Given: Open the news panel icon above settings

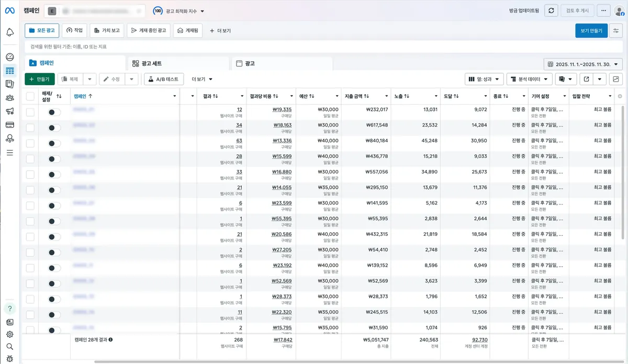Looking at the screenshot, I should 9,322.
